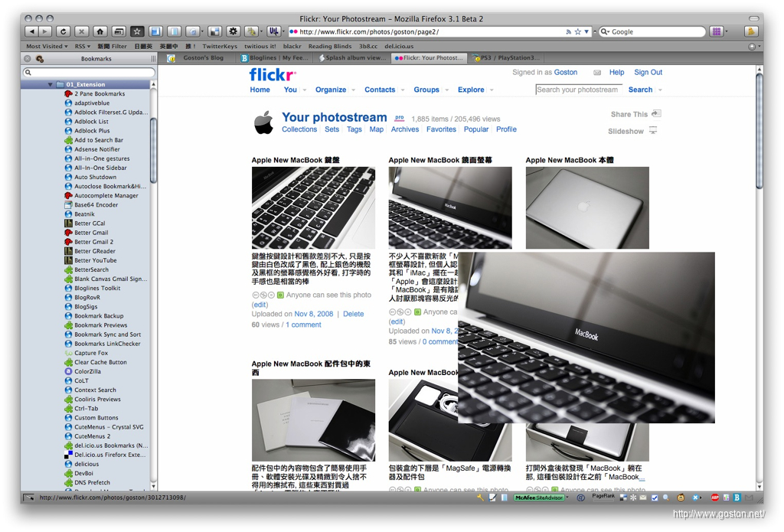This screenshot has width=784, height=532.
Task: Open the MacBook keyboard photo thumbnail
Action: [x=313, y=208]
